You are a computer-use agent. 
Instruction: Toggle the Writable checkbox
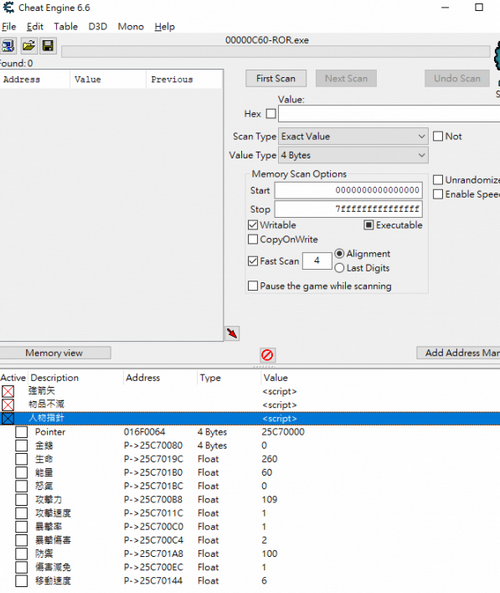pos(253,225)
